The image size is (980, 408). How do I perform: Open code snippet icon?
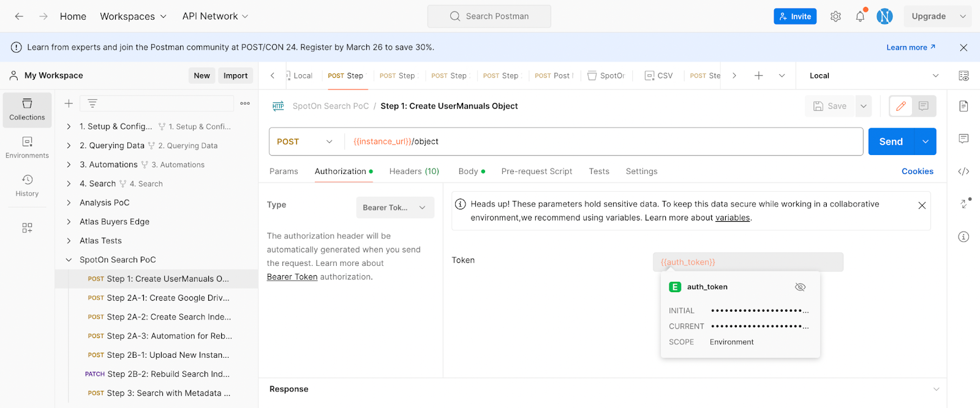pyautogui.click(x=963, y=172)
